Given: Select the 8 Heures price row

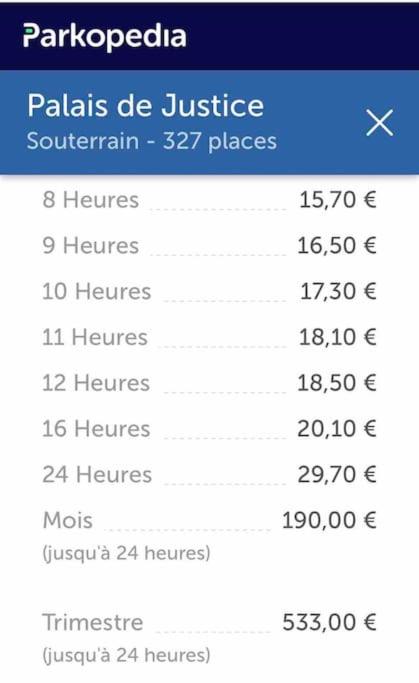Looking at the screenshot, I should [210, 200].
